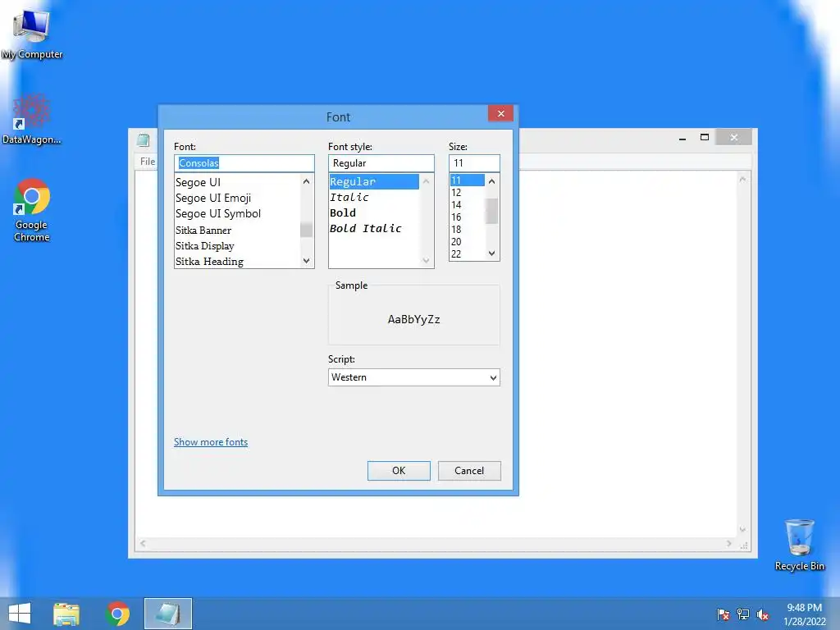Select Italic font style

374,197
